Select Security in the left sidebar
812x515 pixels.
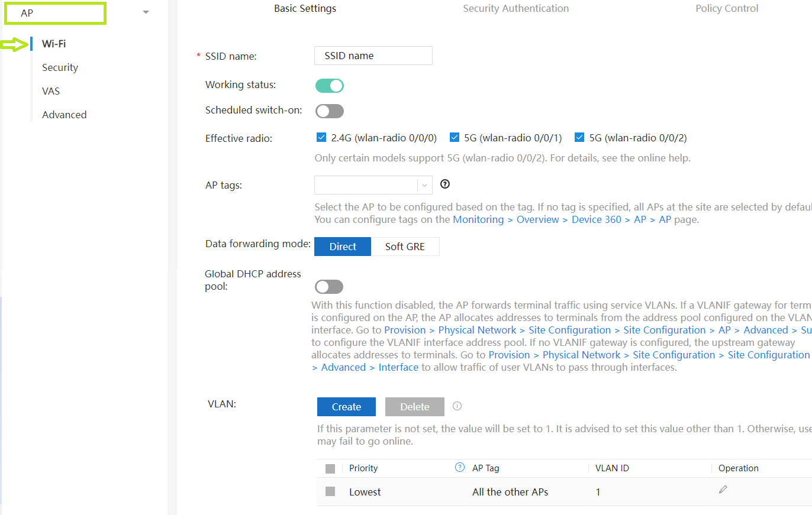pyautogui.click(x=60, y=67)
